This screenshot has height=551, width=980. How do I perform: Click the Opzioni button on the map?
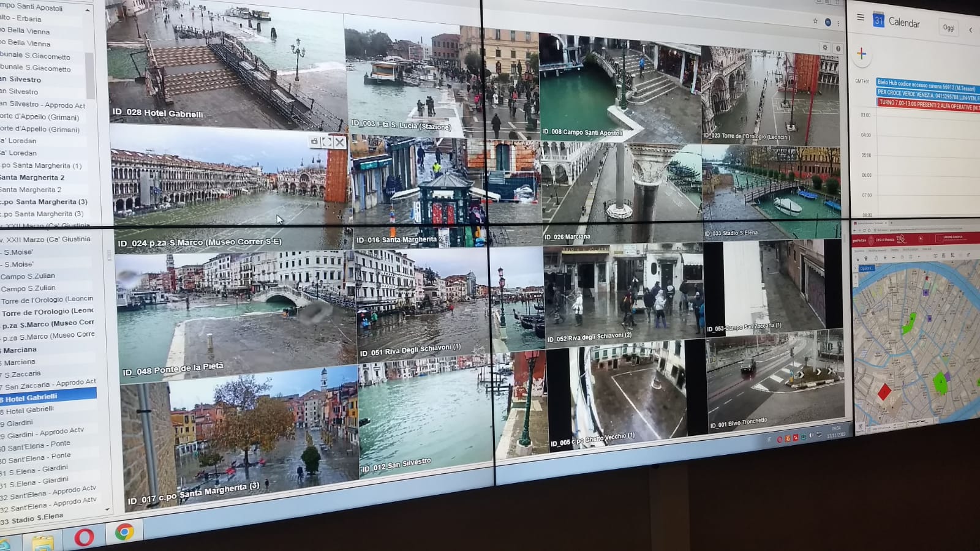point(866,268)
